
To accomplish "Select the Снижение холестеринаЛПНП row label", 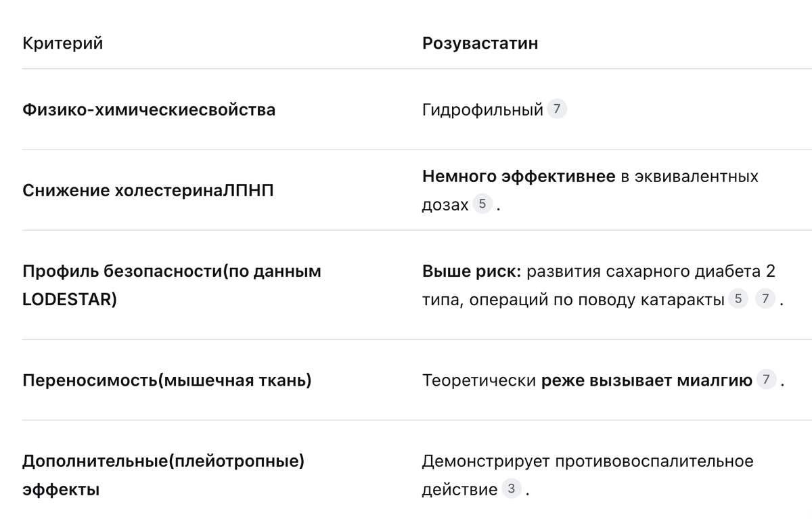I will coord(148,191).
